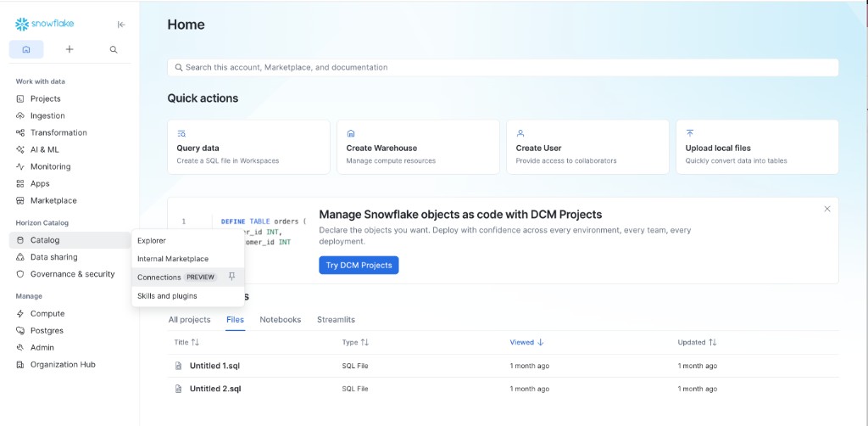Screen dimensions: 868x426
Task: Dismiss the DCM Projects banner
Action: (x=827, y=209)
